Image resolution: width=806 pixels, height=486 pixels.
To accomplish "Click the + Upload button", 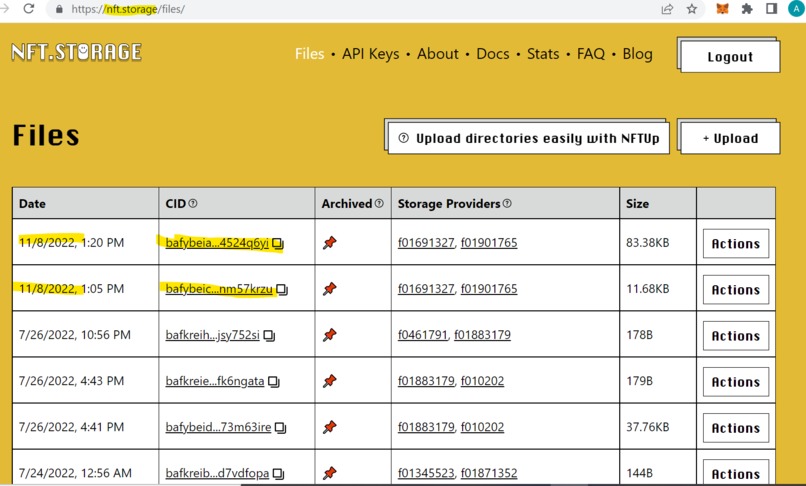I will click(730, 138).
